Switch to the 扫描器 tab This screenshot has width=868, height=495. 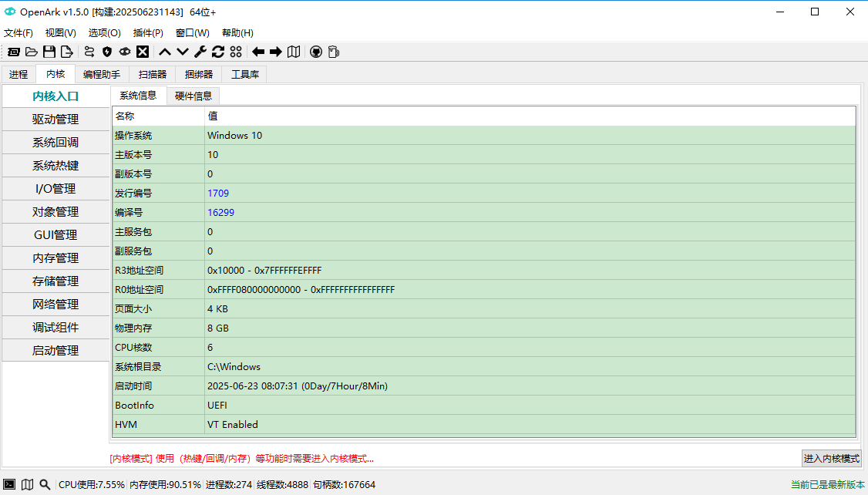tap(153, 75)
